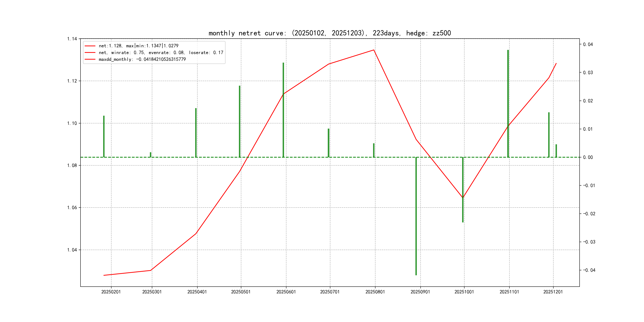Click the 1.14 left axis tick label
This screenshot has width=644, height=322.
pos(72,39)
